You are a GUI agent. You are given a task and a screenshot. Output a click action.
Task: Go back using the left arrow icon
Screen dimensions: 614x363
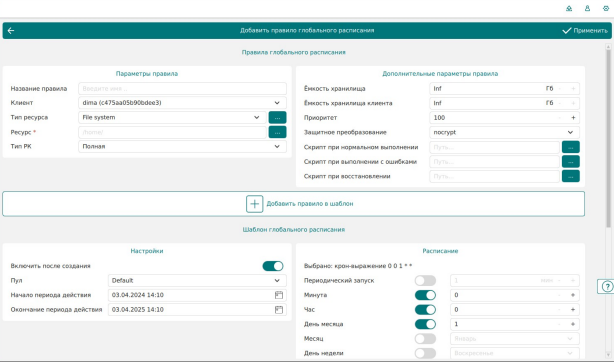pyautogui.click(x=11, y=31)
